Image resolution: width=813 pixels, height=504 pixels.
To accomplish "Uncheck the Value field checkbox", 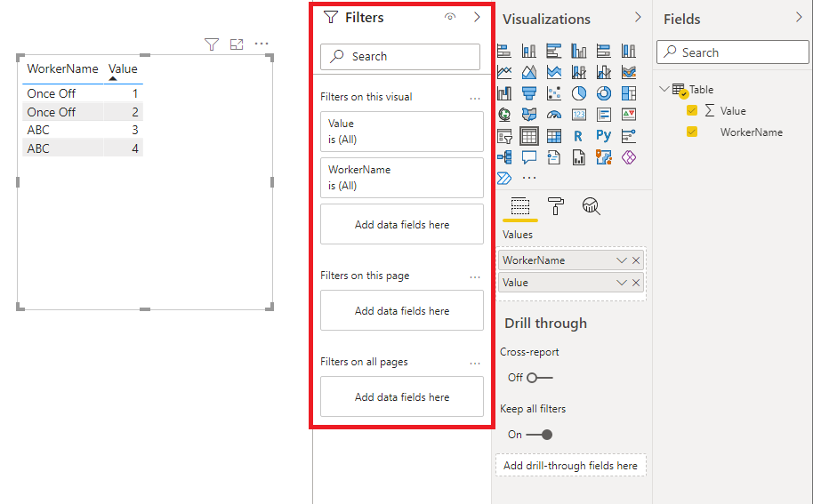I will [x=692, y=110].
